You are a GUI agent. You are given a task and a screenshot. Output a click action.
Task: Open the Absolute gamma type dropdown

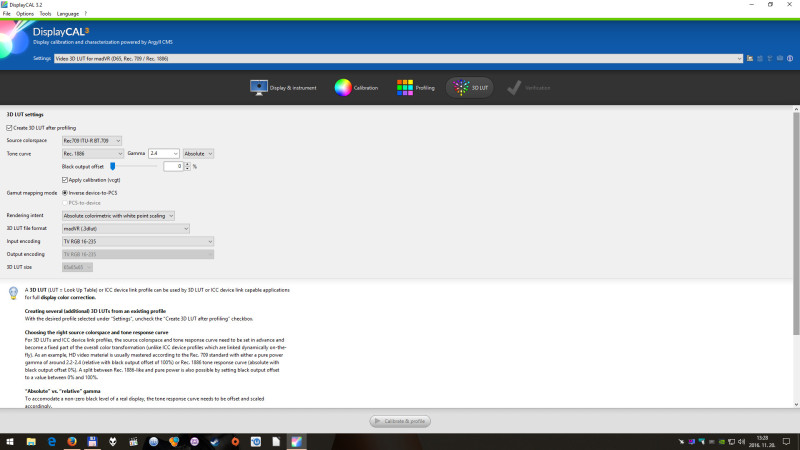click(198, 154)
